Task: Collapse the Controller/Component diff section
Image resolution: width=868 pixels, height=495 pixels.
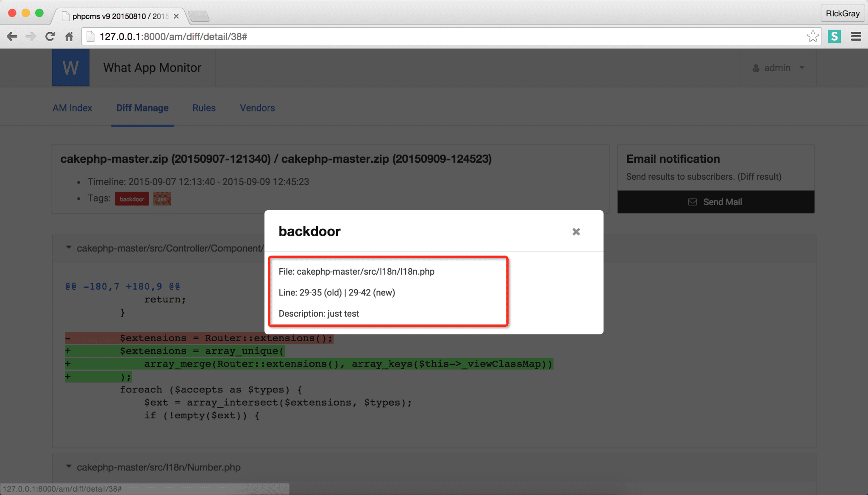Action: 69,247
